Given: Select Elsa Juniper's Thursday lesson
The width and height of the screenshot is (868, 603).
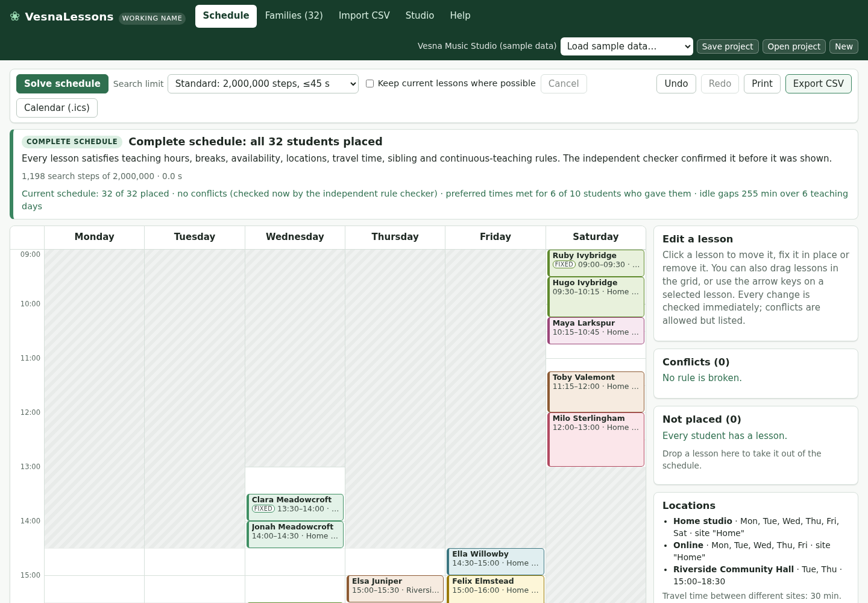Looking at the screenshot, I should click(395, 589).
